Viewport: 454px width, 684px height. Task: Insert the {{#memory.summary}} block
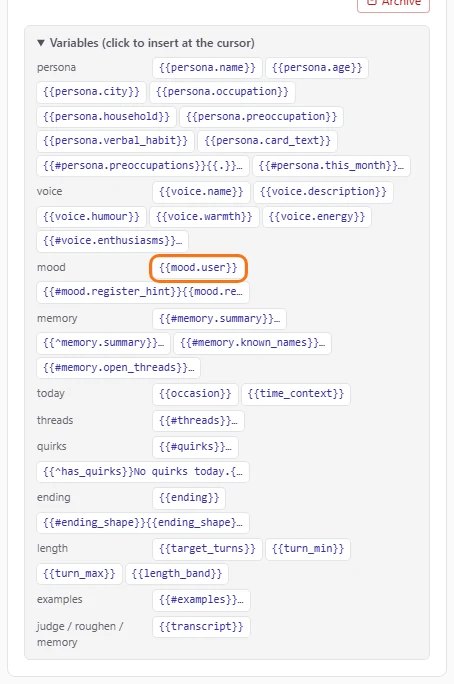click(219, 319)
